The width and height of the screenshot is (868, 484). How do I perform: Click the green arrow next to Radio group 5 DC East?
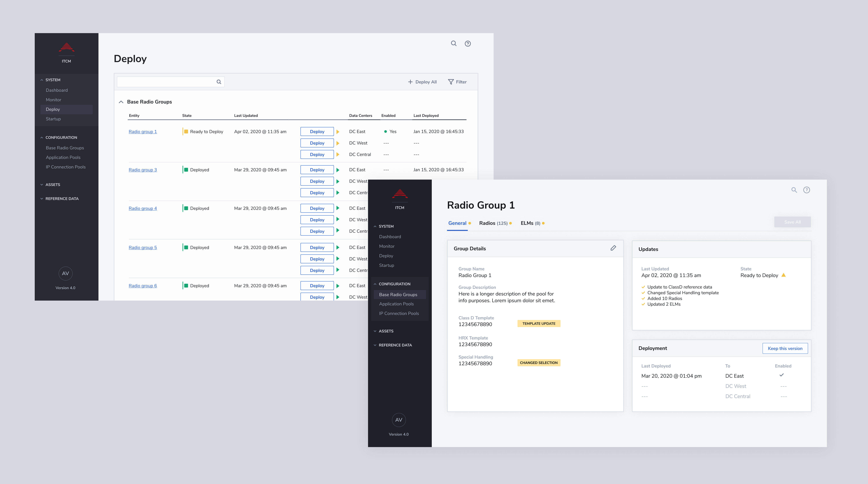338,248
